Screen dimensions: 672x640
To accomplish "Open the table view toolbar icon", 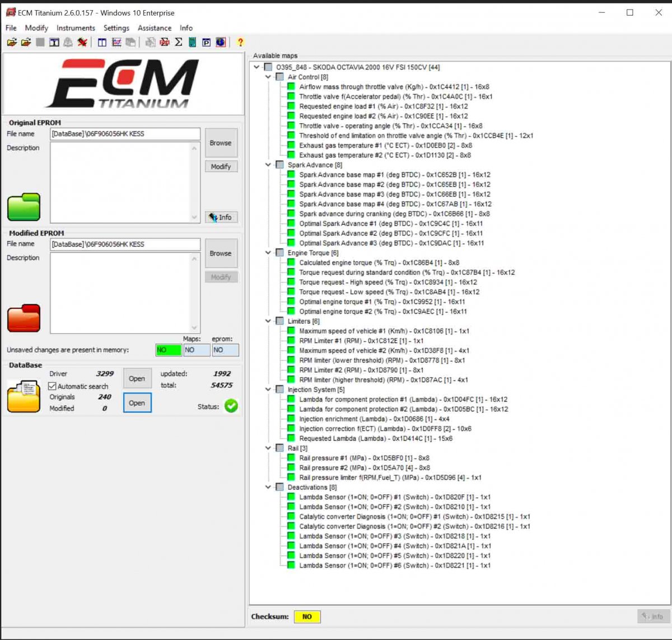I will tap(102, 42).
